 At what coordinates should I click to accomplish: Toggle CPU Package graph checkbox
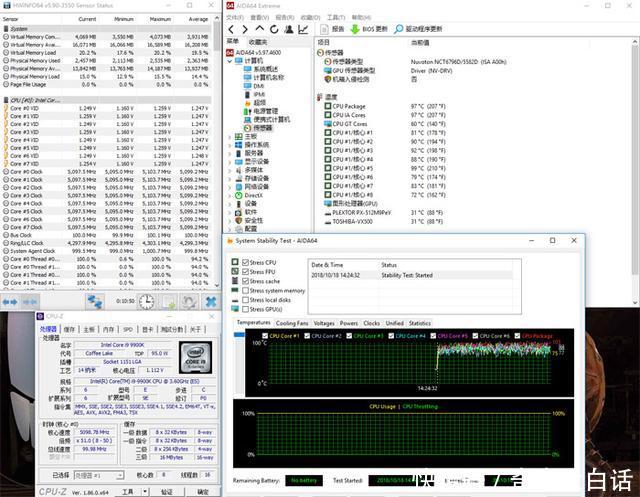pyautogui.click(x=518, y=336)
